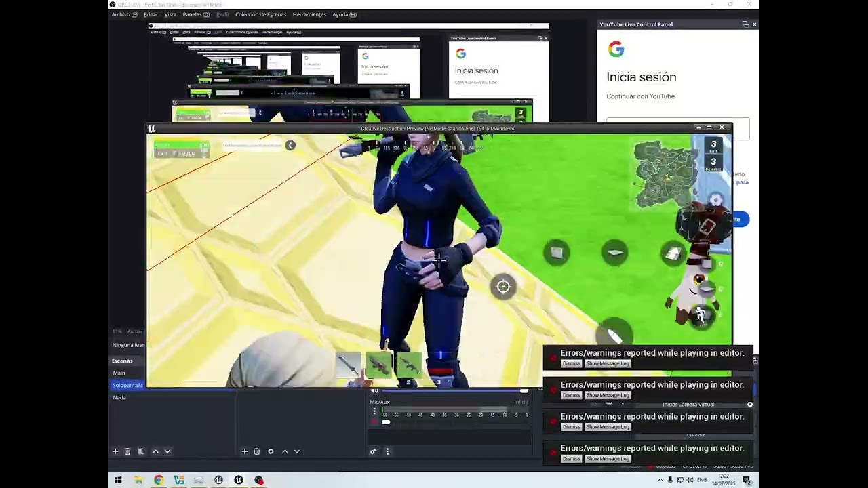Dismiss the topmost error notification
868x488 pixels.
click(571, 364)
